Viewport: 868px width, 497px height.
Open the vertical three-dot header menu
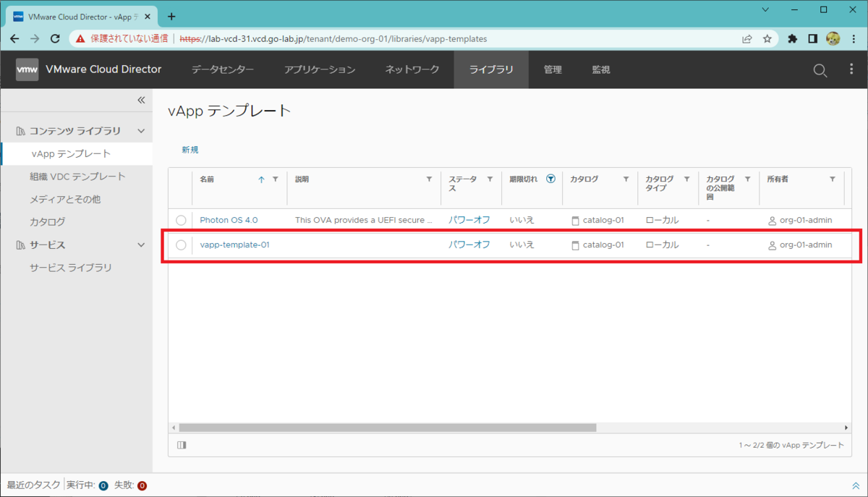click(851, 69)
